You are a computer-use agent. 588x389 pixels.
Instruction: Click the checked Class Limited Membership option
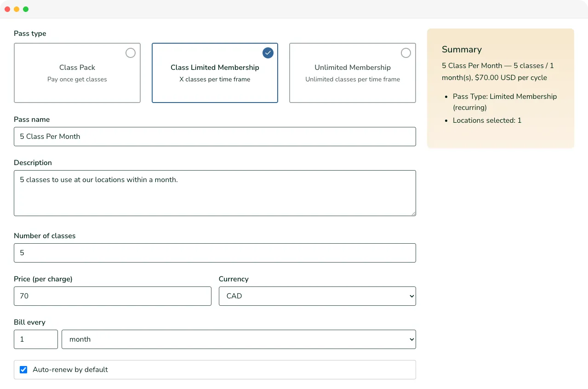tap(215, 73)
